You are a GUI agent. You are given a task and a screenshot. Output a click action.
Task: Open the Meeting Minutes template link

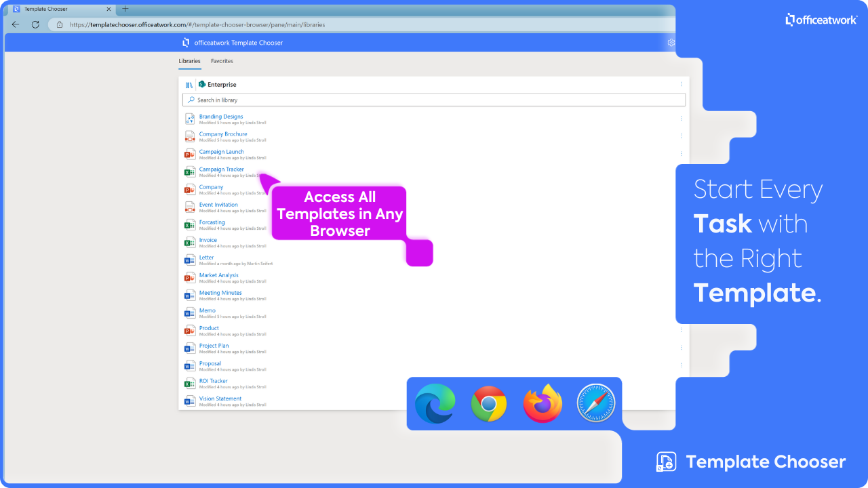(x=220, y=293)
